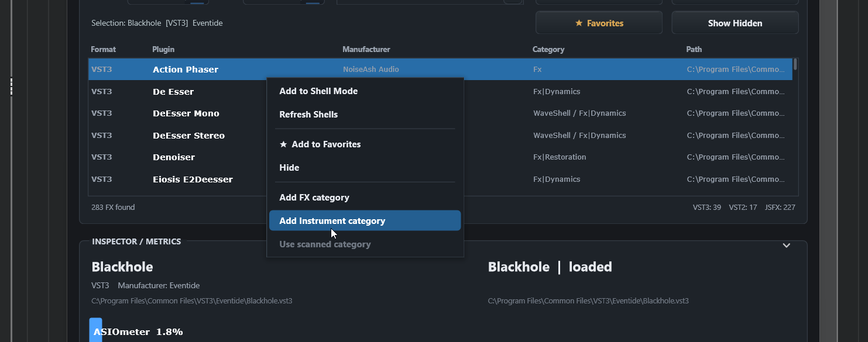The image size is (868, 342).
Task: Click the VST3 format cell of Denoiser
Action: tap(102, 157)
